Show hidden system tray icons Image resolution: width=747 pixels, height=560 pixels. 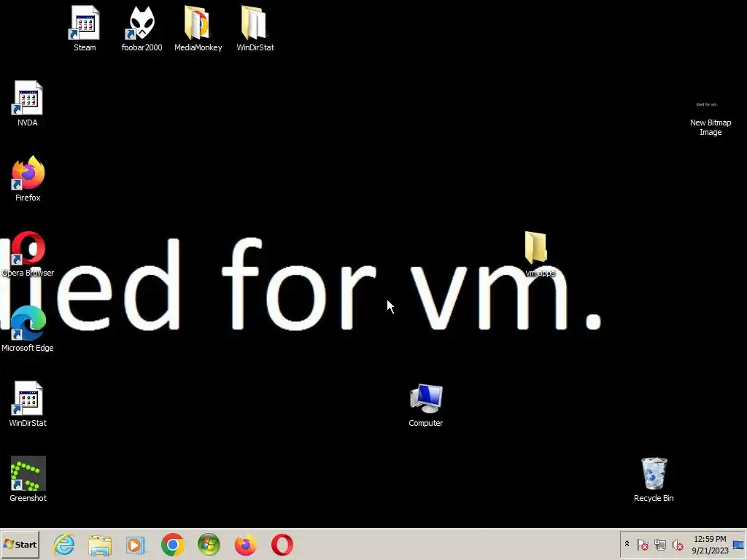(627, 544)
